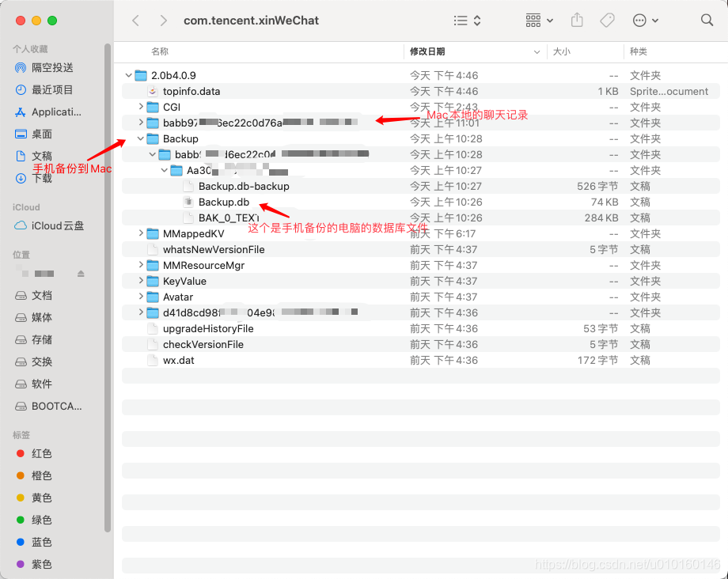Open 下载 in the sidebar
The image size is (728, 579).
point(33,179)
